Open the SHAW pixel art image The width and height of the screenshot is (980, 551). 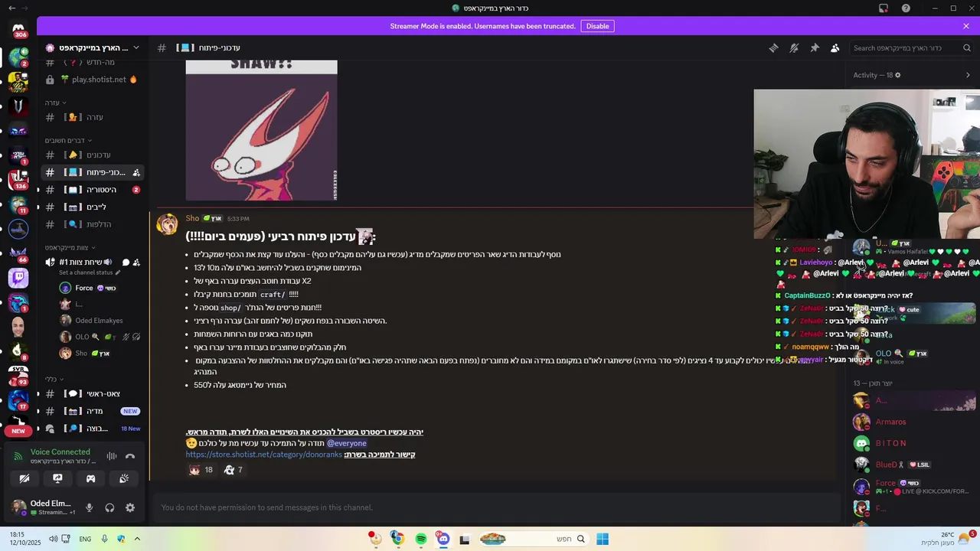[261, 130]
